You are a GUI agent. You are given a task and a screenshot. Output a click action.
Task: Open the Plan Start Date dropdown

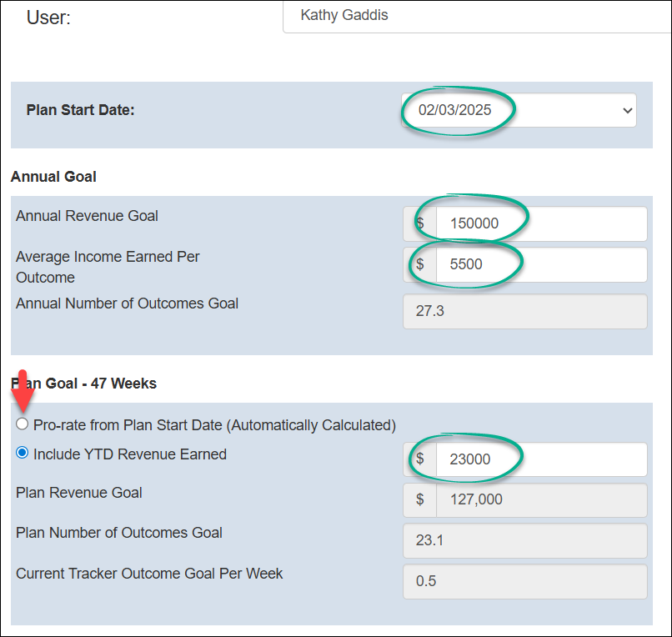519,111
